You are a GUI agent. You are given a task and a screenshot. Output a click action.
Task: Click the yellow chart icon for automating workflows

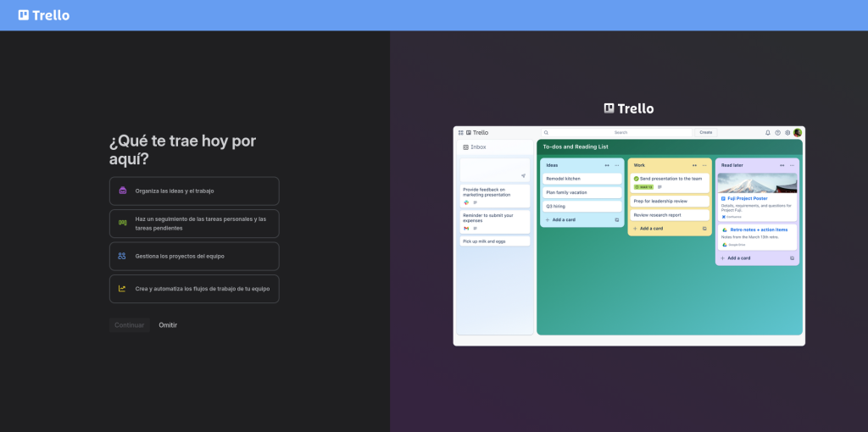pos(123,289)
